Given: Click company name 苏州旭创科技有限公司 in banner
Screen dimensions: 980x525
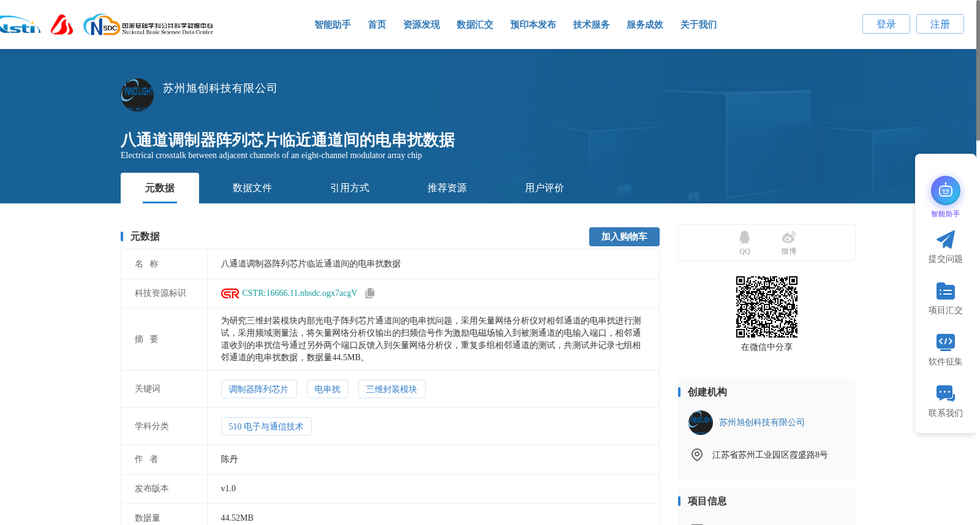Looking at the screenshot, I should (x=220, y=88).
